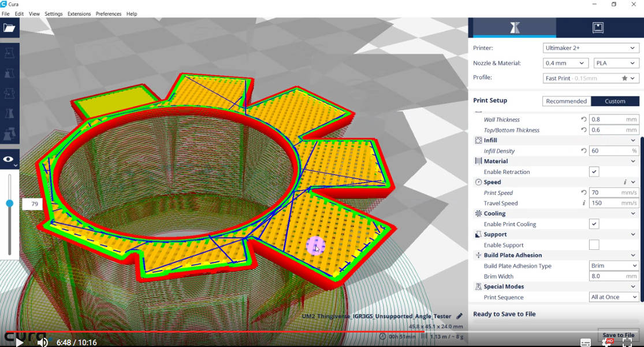
Task: Toggle Enable Print Cooling checkbox
Action: [594, 224]
